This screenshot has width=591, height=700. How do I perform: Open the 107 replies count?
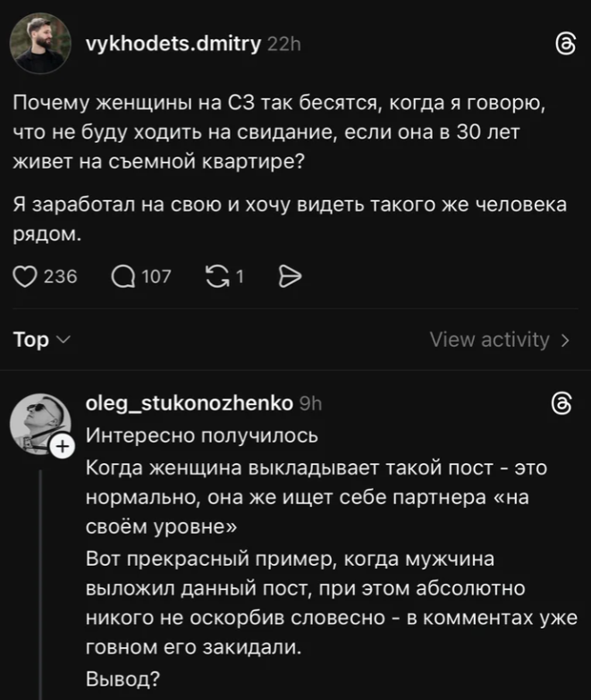click(x=156, y=276)
